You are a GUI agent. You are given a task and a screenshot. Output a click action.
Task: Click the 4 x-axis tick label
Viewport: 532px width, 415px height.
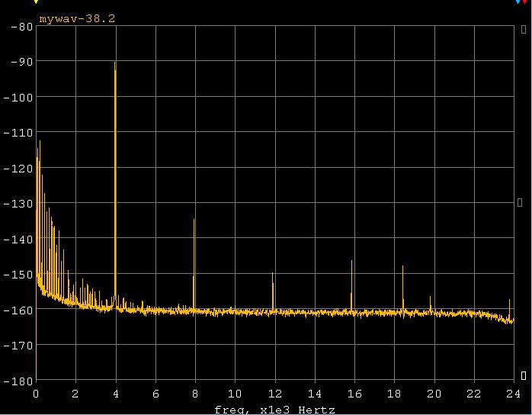point(116,394)
